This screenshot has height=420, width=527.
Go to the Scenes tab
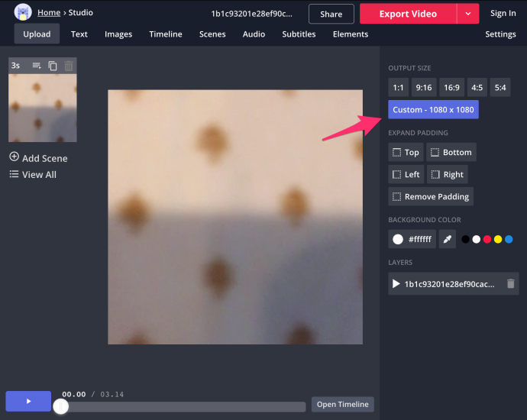click(x=212, y=34)
